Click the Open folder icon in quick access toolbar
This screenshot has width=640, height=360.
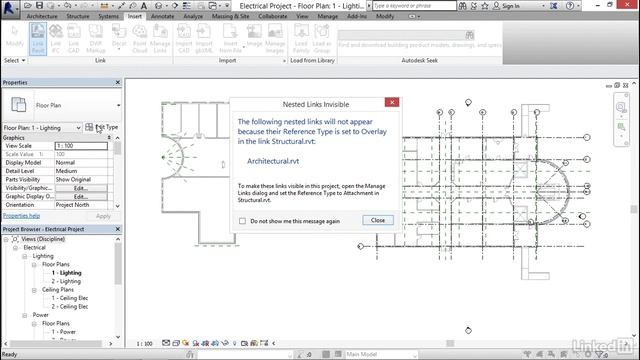coord(28,5)
